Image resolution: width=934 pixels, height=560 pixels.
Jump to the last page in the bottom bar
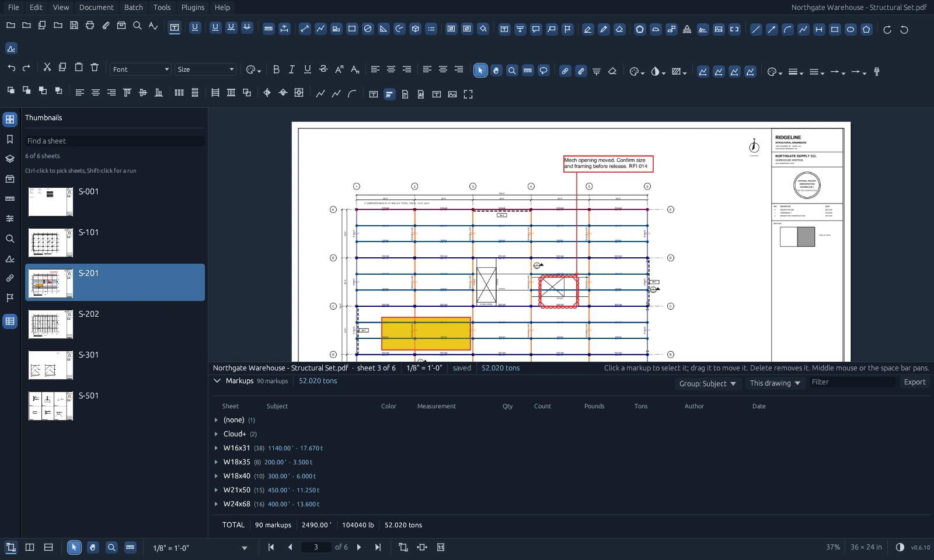378,547
